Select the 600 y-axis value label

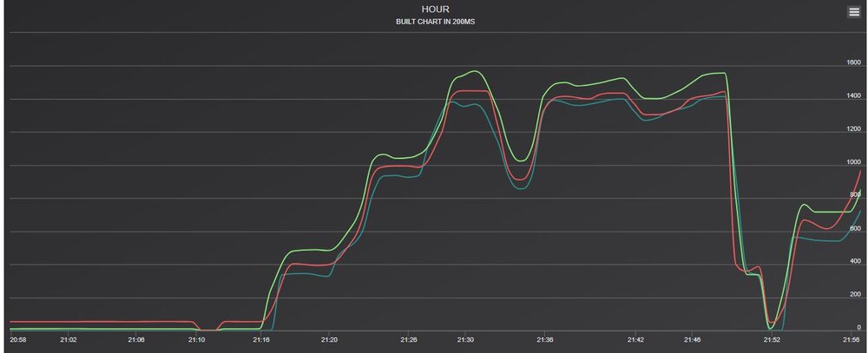[x=852, y=229]
